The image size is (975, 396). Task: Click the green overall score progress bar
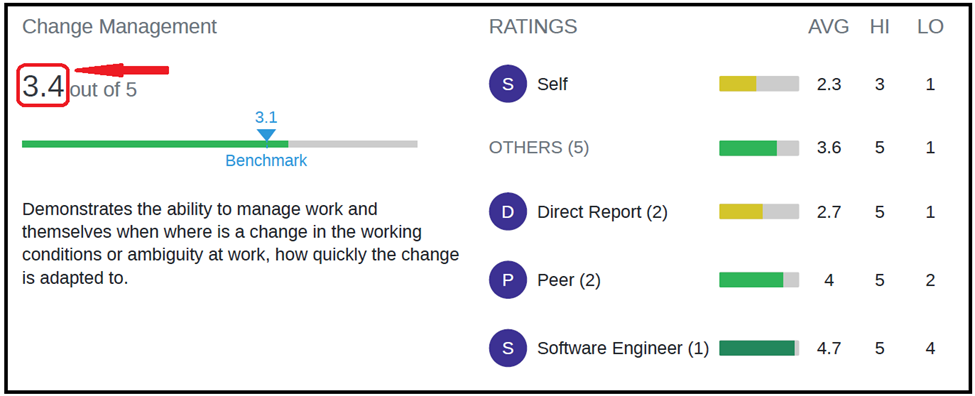[219, 144]
